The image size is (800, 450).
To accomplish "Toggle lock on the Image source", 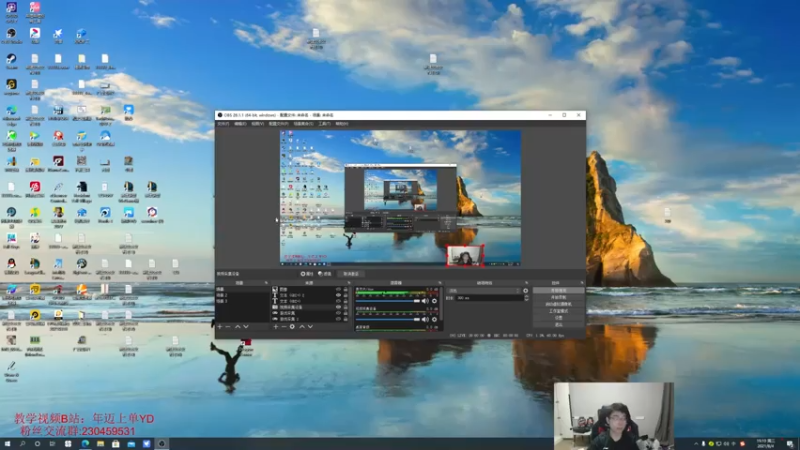I will click(345, 289).
